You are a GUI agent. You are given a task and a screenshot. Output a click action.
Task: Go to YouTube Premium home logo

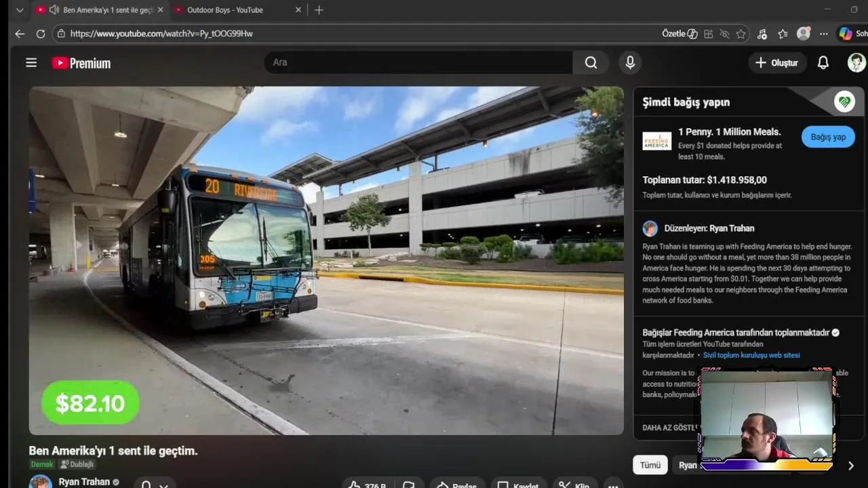[x=81, y=63]
